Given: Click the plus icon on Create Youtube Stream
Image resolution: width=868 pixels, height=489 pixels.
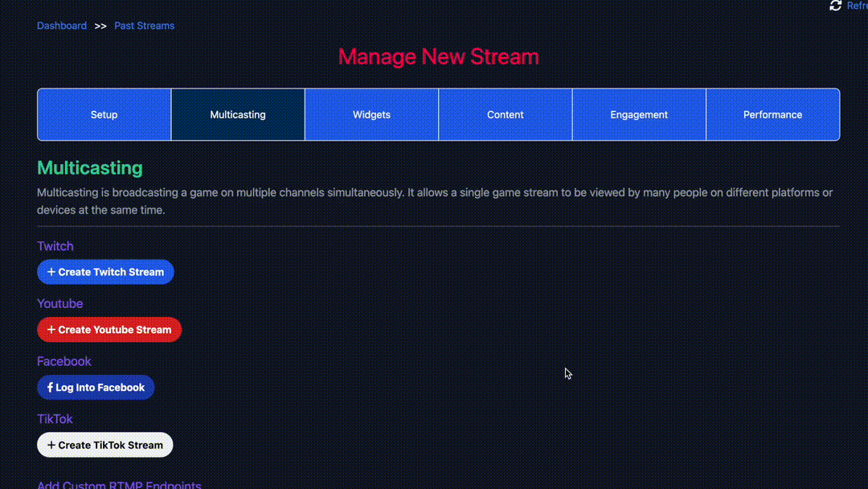Looking at the screenshot, I should (50, 330).
